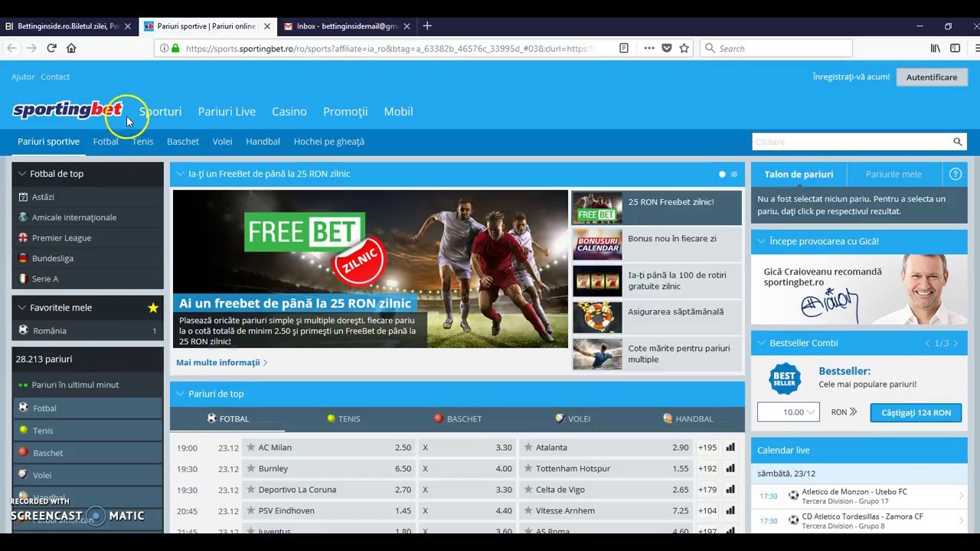Screen dimensions: 980x551
Task: Click the browser address bar URL
Action: click(389, 48)
